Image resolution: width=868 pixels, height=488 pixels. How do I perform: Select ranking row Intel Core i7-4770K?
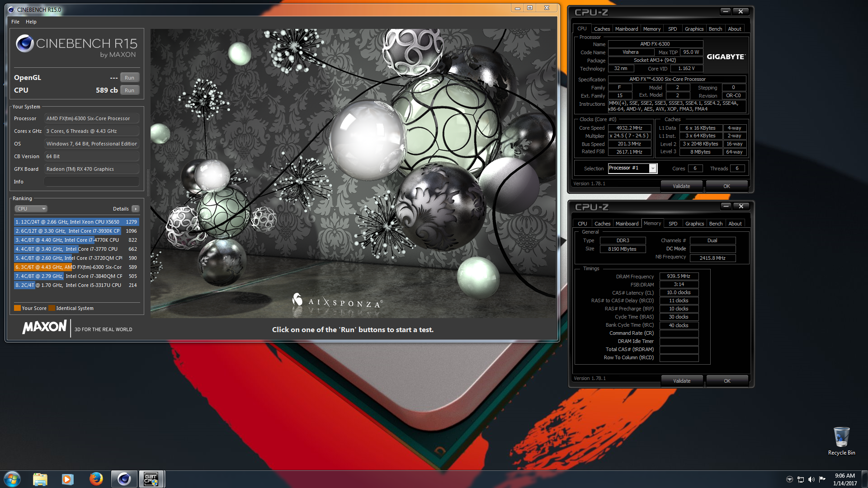pos(76,240)
